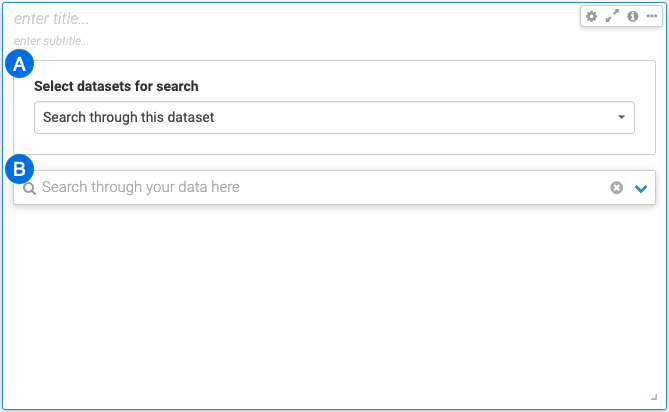Click the 'Select datasets for search' label
Image resolution: width=669 pixels, height=412 pixels.
[x=116, y=86]
